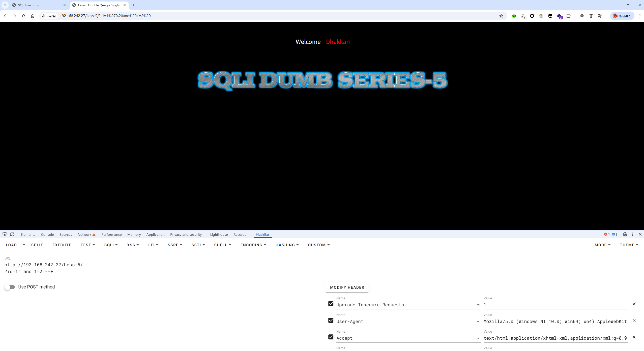Viewport: 644px width, 351px height.
Task: Toggle the device toolbar icon in DevTools
Action: 12,235
